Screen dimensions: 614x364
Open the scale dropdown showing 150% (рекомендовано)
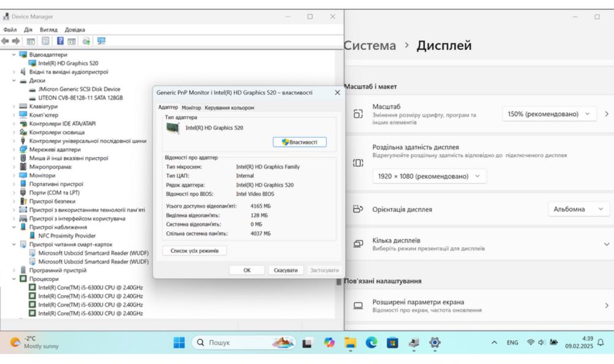point(549,114)
